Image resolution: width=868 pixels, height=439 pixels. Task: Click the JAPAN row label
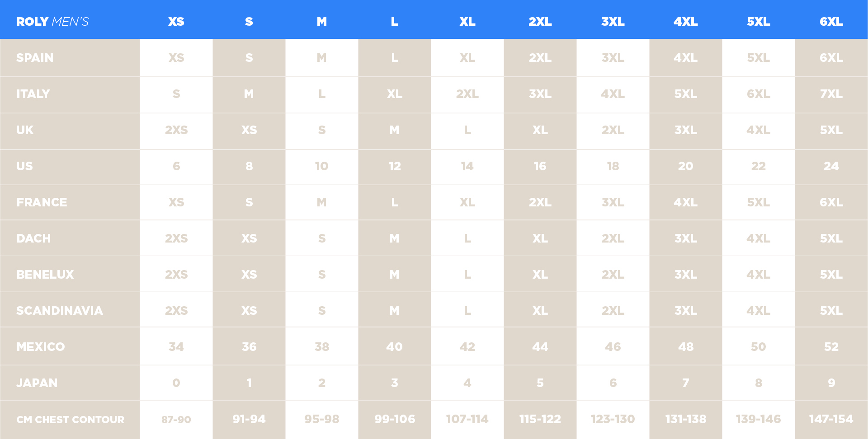(37, 383)
